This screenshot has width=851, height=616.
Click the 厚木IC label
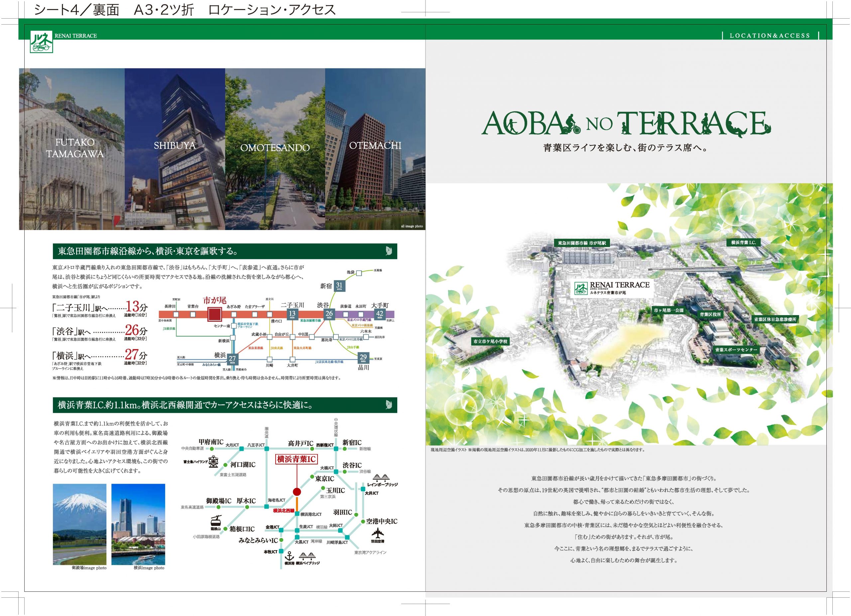point(246,501)
